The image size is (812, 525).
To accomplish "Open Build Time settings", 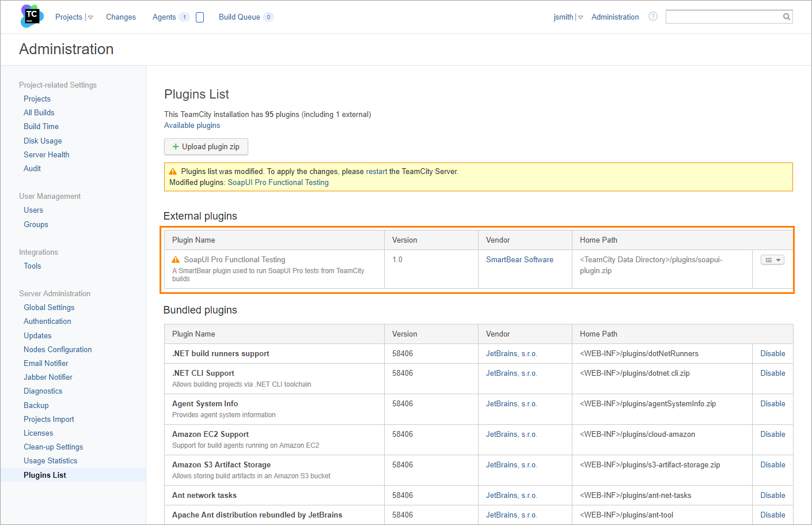I will click(x=41, y=126).
